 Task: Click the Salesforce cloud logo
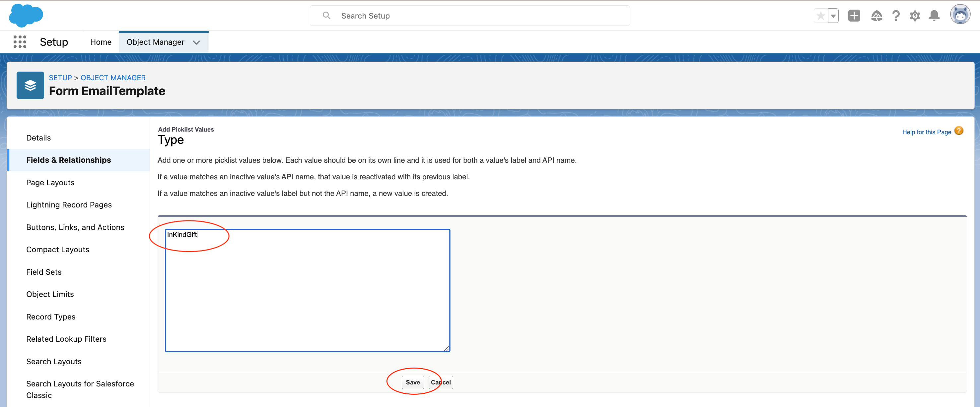point(26,16)
